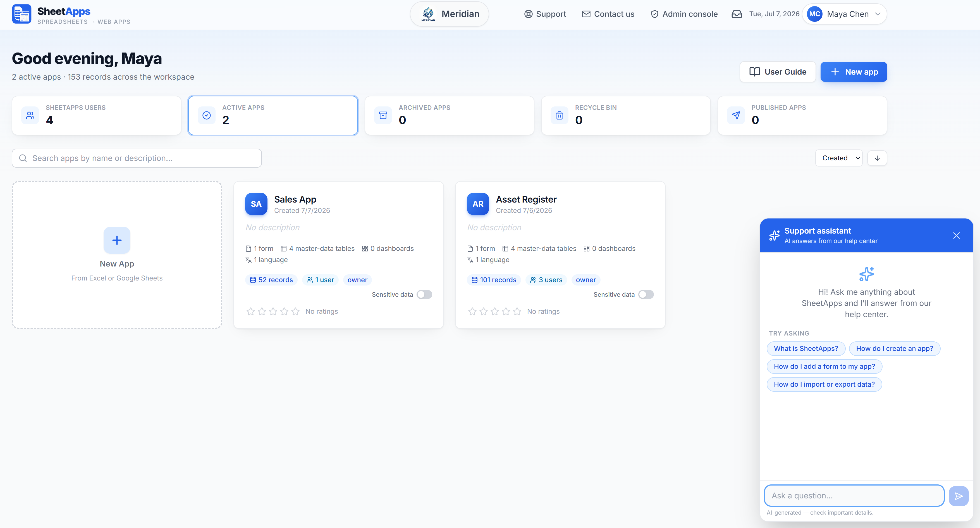Click the 1 user badge on Sales App
This screenshot has width=980, height=528.
pyautogui.click(x=320, y=280)
